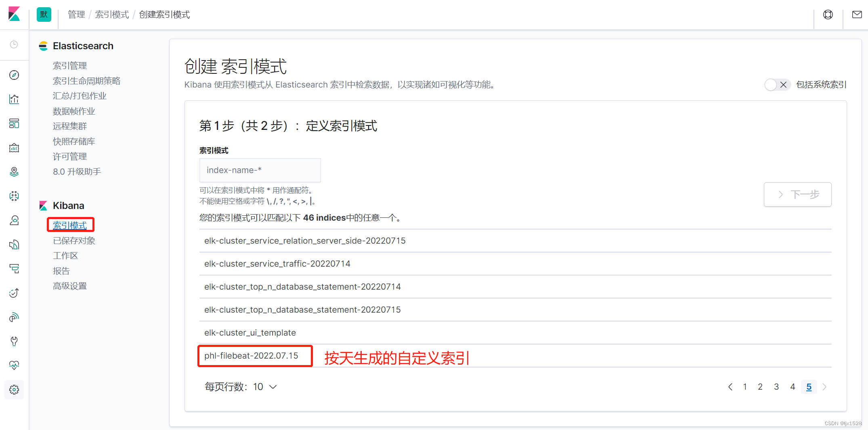Select Kibana 索引模式 sidebar link

[70, 225]
